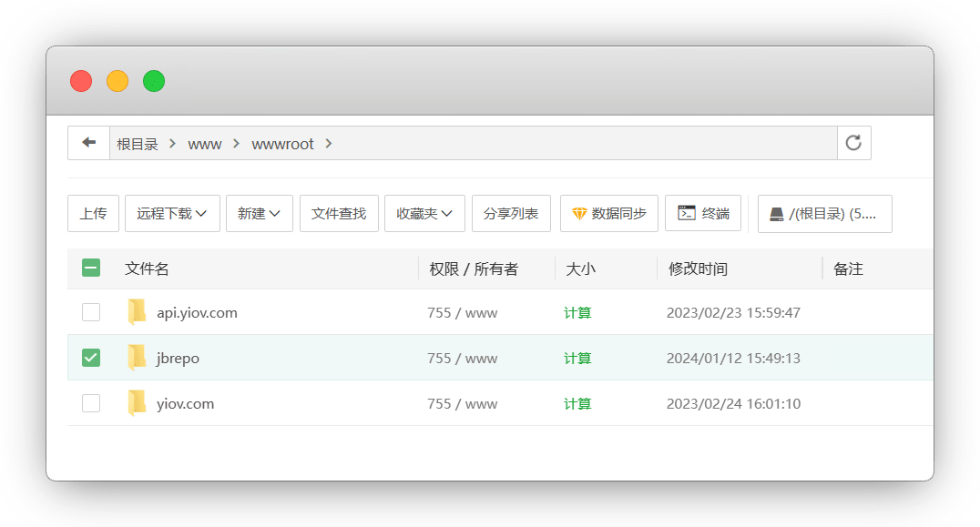Open 文件查找 file search
980x527 pixels.
(x=339, y=214)
